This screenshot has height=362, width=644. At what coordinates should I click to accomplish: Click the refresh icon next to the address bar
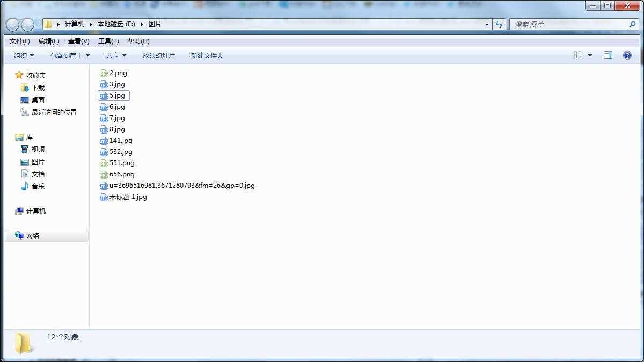coord(499,24)
